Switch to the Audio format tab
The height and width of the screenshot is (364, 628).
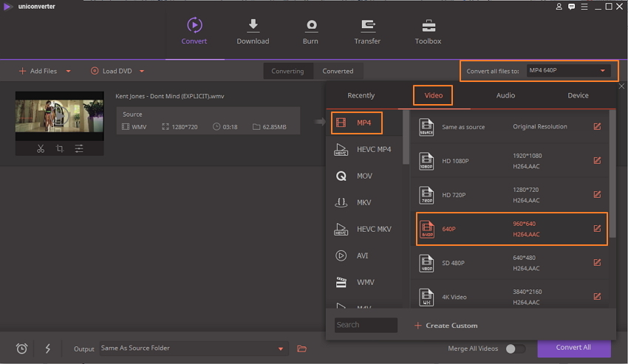(505, 95)
